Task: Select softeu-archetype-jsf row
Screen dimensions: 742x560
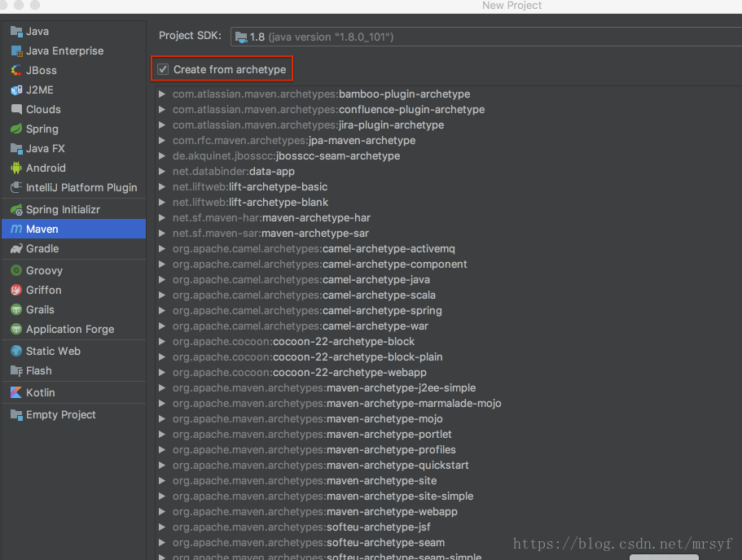Action: 448,527
